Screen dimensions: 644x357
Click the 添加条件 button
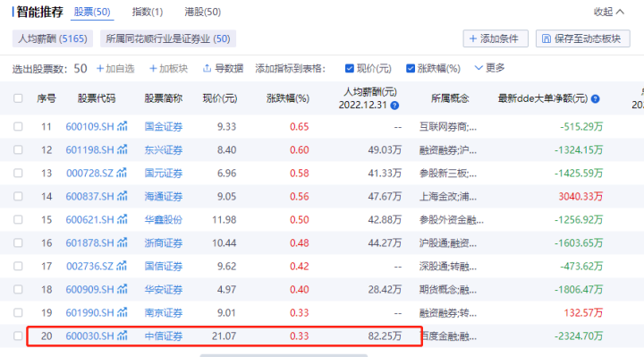click(496, 38)
